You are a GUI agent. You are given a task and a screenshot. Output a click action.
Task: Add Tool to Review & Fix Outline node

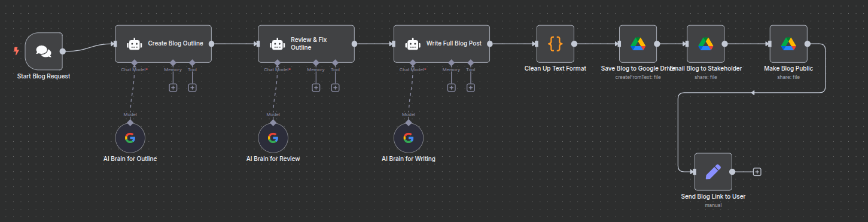pyautogui.click(x=335, y=87)
